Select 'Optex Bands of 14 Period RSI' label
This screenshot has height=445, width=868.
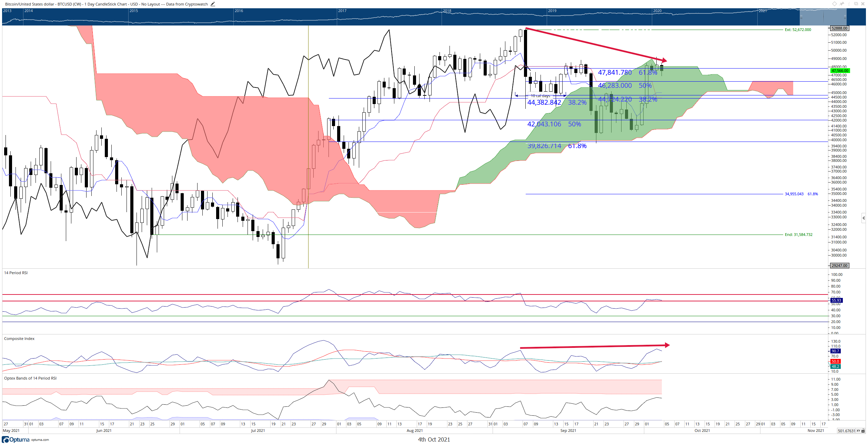point(30,378)
